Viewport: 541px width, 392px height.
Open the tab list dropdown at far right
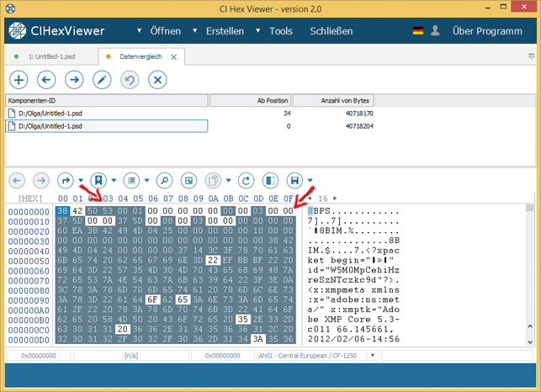[x=532, y=56]
